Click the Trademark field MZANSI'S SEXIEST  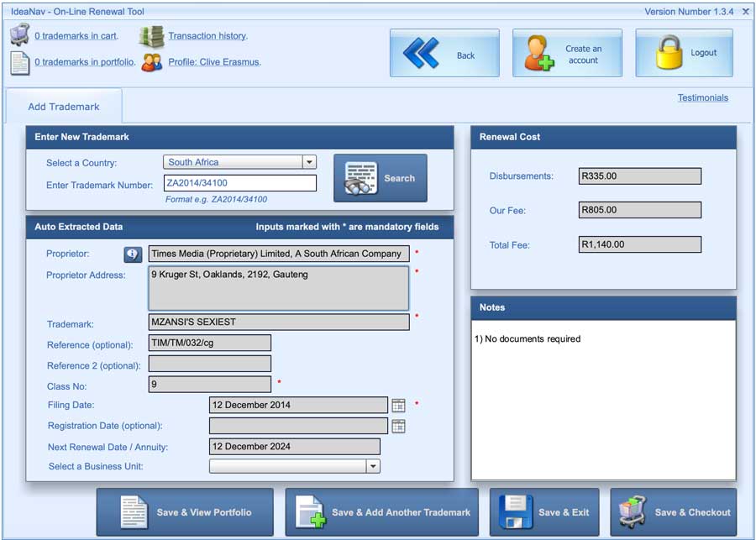(279, 322)
